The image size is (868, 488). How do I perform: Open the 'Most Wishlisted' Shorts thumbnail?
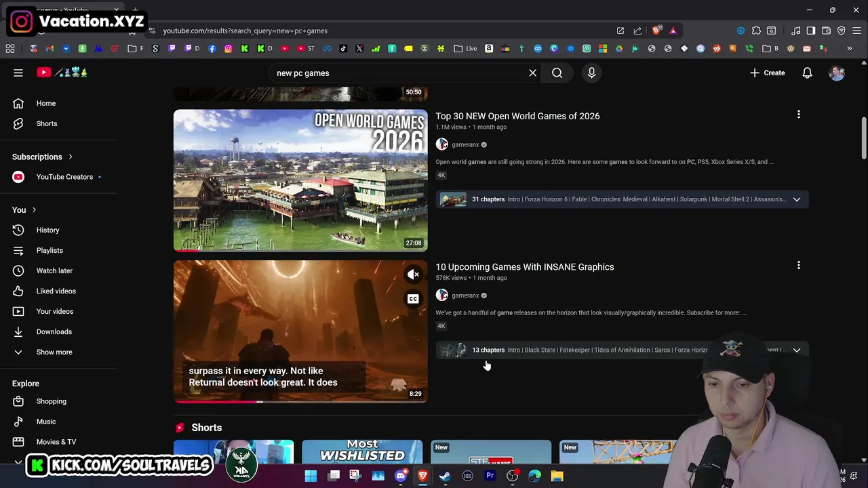362,453
